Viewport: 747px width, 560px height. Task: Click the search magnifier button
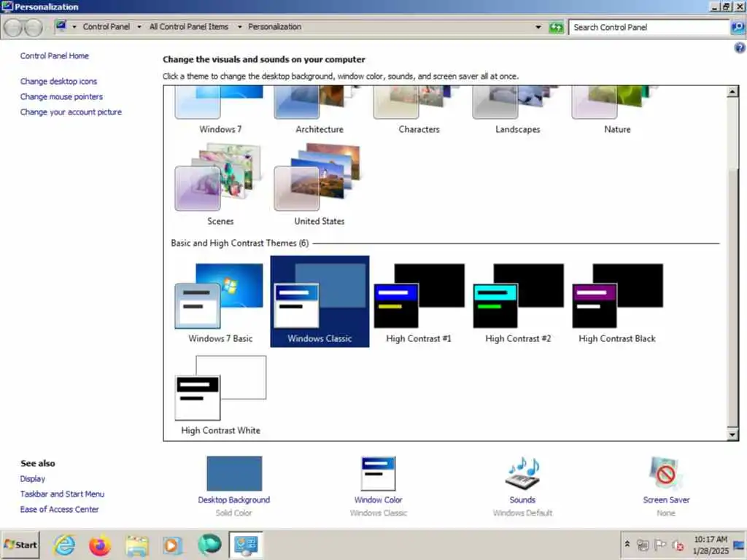tap(738, 27)
